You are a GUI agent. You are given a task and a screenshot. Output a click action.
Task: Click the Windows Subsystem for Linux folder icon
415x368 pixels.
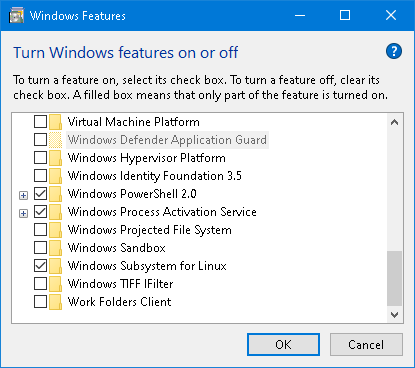coord(55,266)
